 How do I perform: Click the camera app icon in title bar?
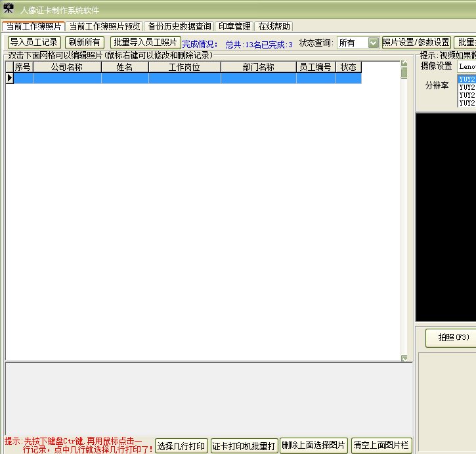point(8,9)
